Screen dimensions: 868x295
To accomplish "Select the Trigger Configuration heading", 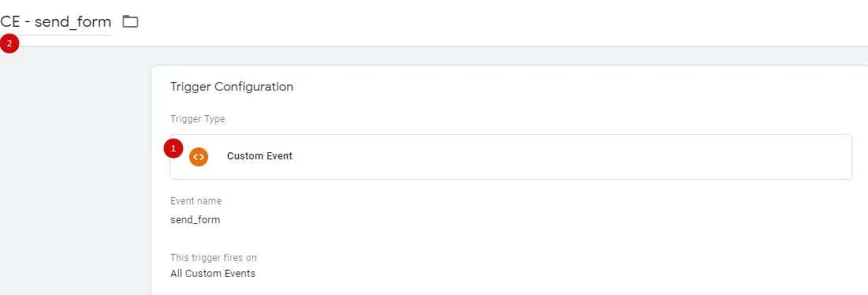I will click(232, 87).
